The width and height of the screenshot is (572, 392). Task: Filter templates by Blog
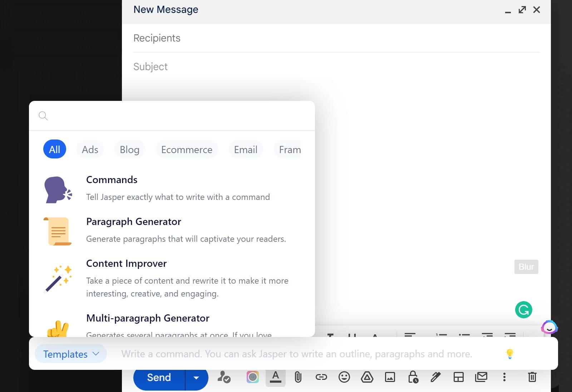click(129, 149)
